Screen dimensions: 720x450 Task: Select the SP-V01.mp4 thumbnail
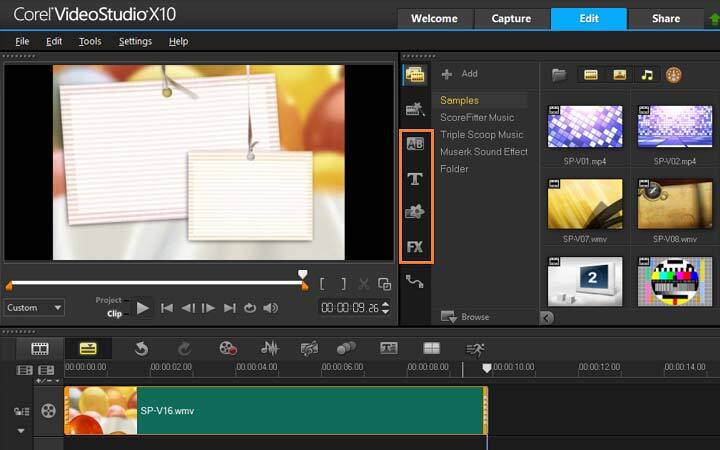[585, 127]
